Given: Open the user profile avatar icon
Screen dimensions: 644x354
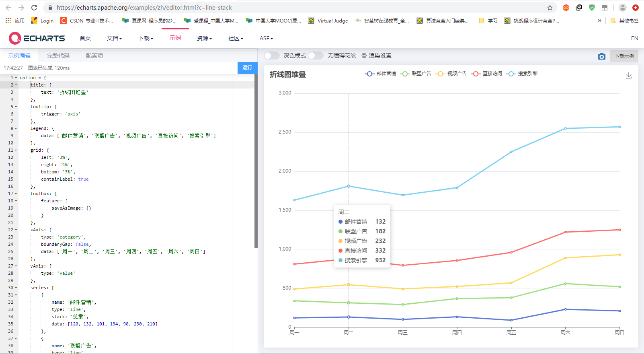Looking at the screenshot, I should (622, 8).
